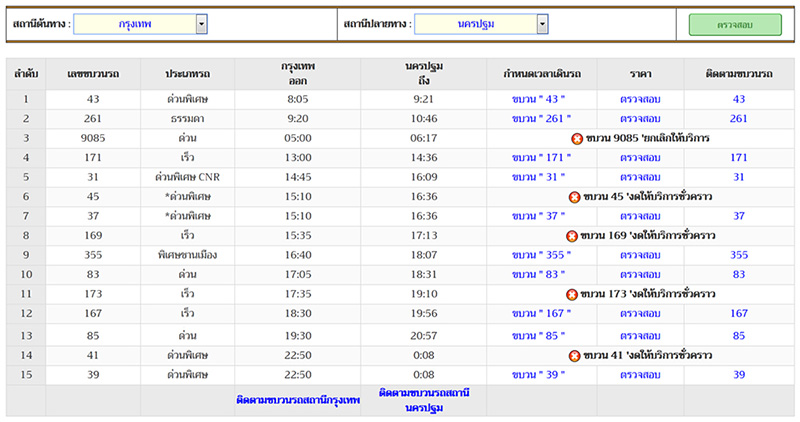
Task: Check the fare ตรวจสอบ link for train 37
Action: pyautogui.click(x=641, y=216)
